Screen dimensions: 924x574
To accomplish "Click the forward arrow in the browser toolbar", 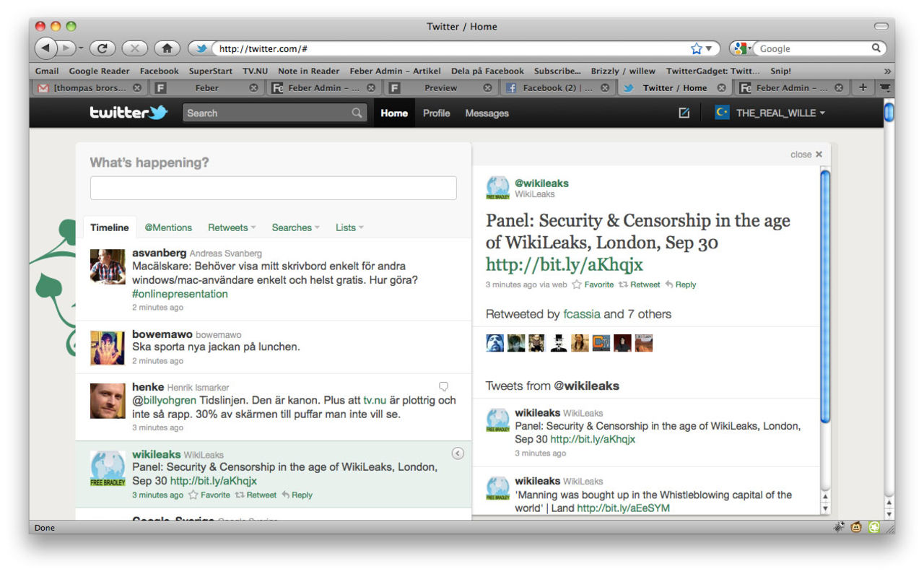I will tap(66, 48).
